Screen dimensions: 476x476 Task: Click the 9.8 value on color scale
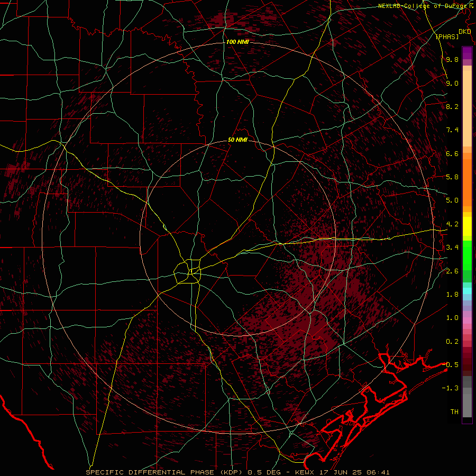tap(452, 59)
